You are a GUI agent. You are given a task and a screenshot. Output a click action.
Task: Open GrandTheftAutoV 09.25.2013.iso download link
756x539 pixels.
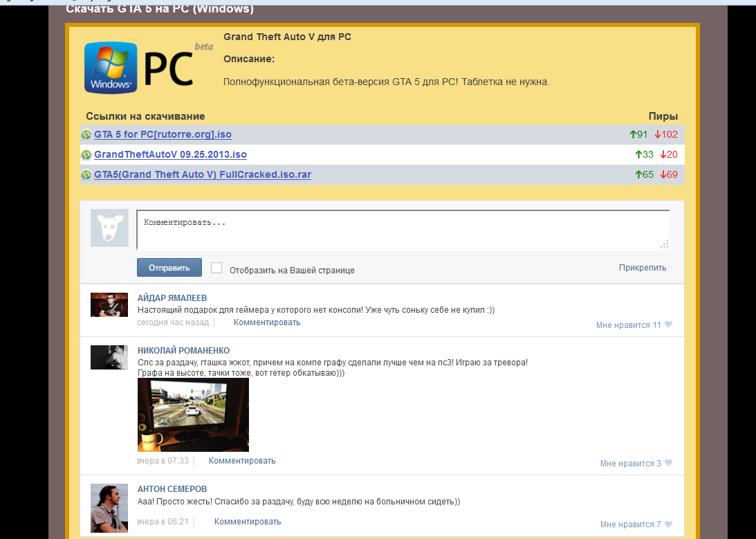tap(170, 155)
